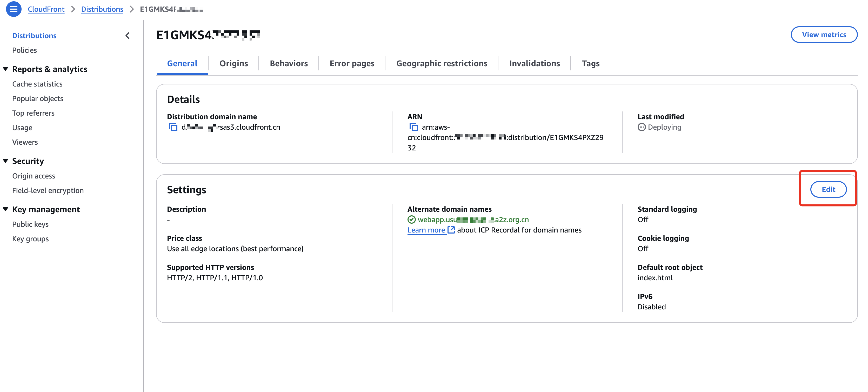The image size is (868, 392).
Task: Open Public keys page
Action: 30,224
